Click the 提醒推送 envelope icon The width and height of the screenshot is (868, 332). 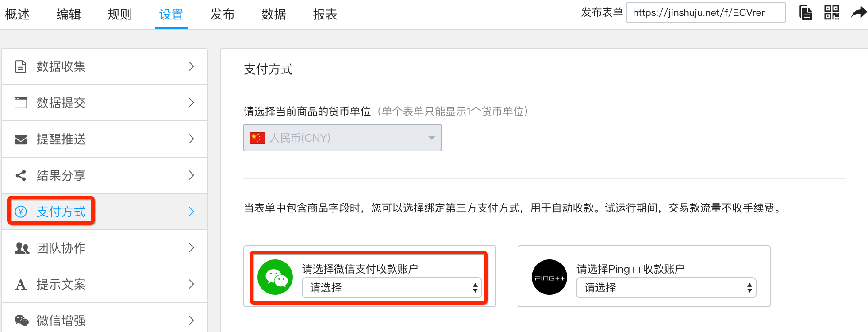[x=21, y=139]
